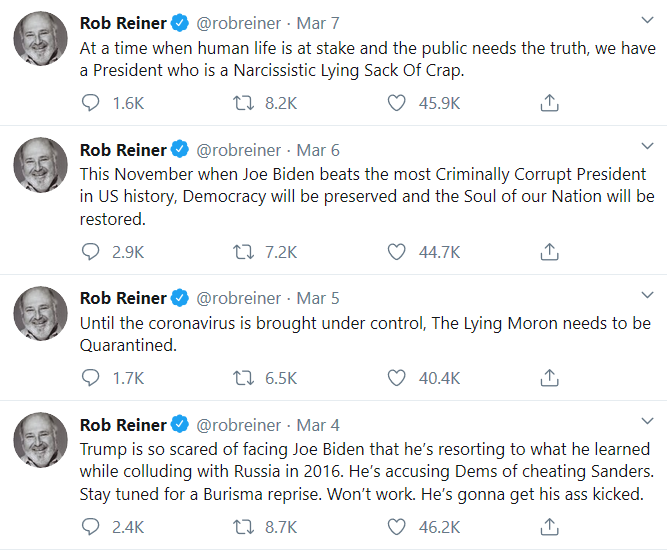Screen dimensions: 667x552
Task: Share the Mar 4 tweet
Action: [549, 527]
